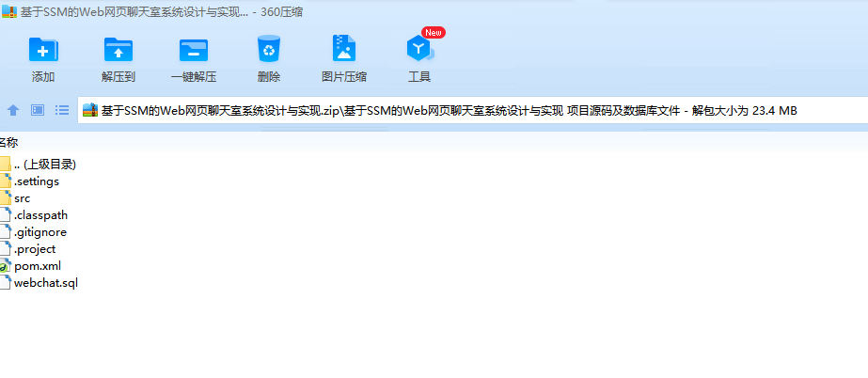
Task: Click the 解压到 (Extract to) icon
Action: pos(118,49)
